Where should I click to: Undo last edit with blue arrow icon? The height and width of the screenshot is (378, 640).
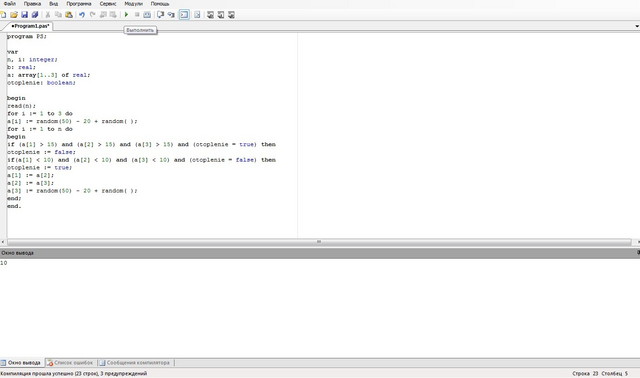[82, 15]
